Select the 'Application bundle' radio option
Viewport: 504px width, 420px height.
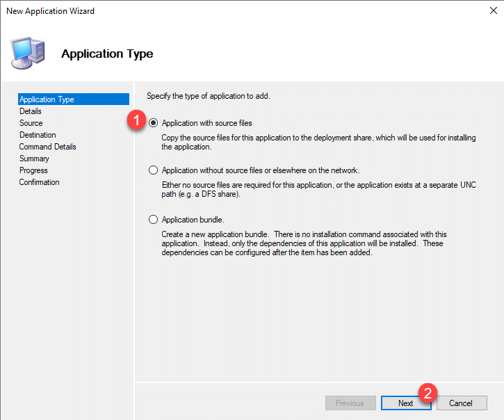154,220
